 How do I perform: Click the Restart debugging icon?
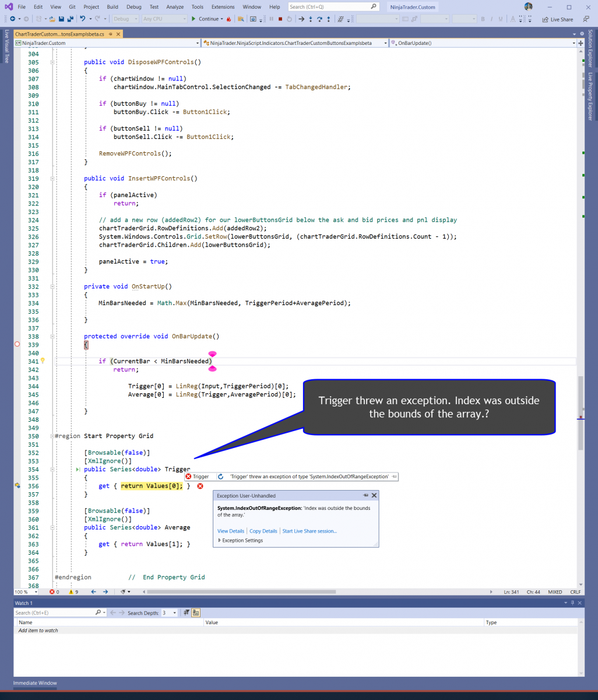(x=289, y=19)
